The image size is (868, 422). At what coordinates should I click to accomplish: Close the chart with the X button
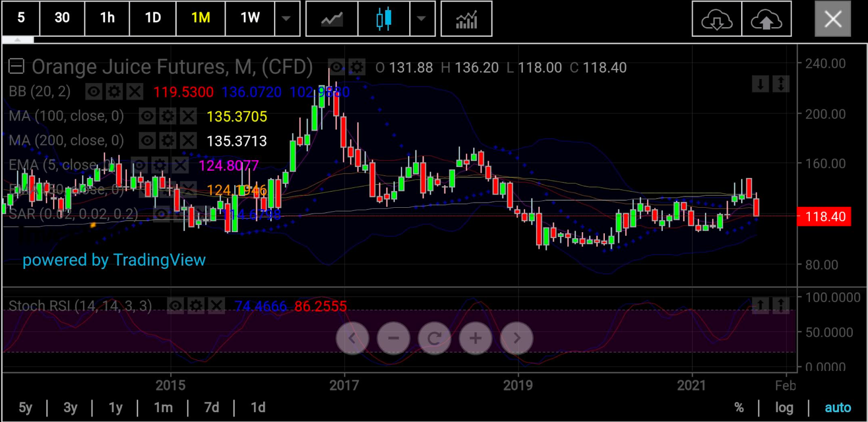(x=833, y=19)
